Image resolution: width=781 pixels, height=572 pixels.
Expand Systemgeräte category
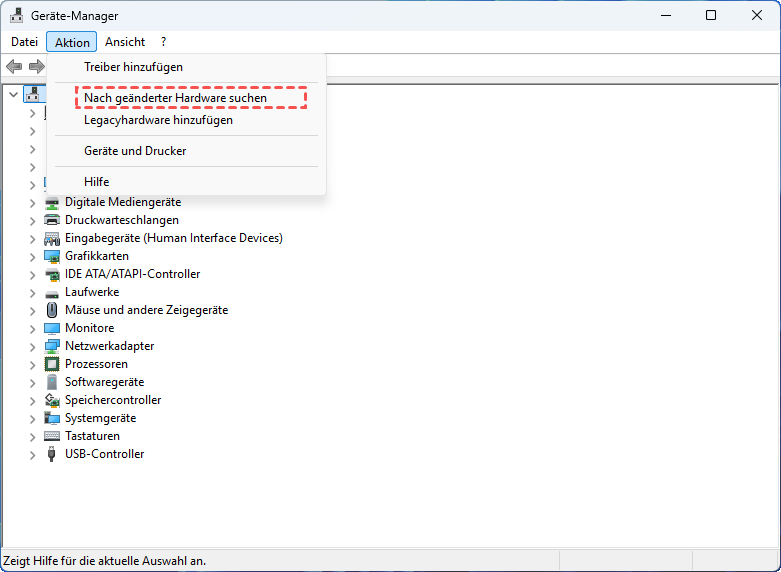[32, 418]
